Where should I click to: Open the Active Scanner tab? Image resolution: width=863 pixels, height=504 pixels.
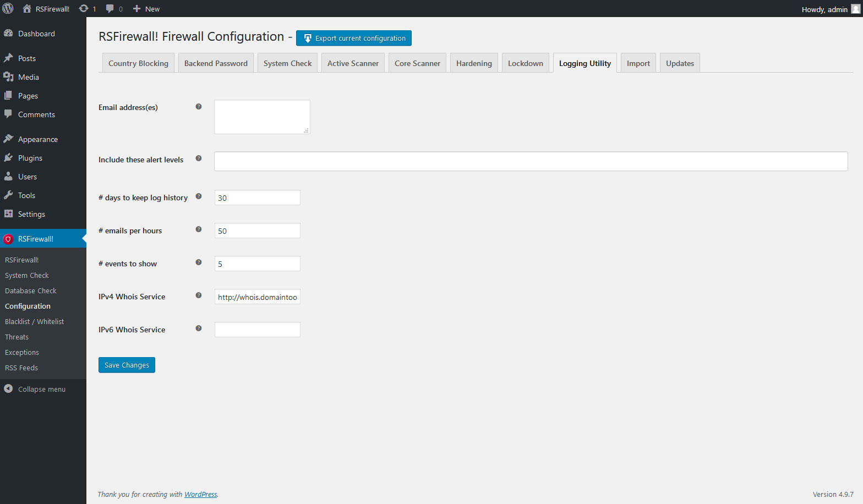[353, 63]
